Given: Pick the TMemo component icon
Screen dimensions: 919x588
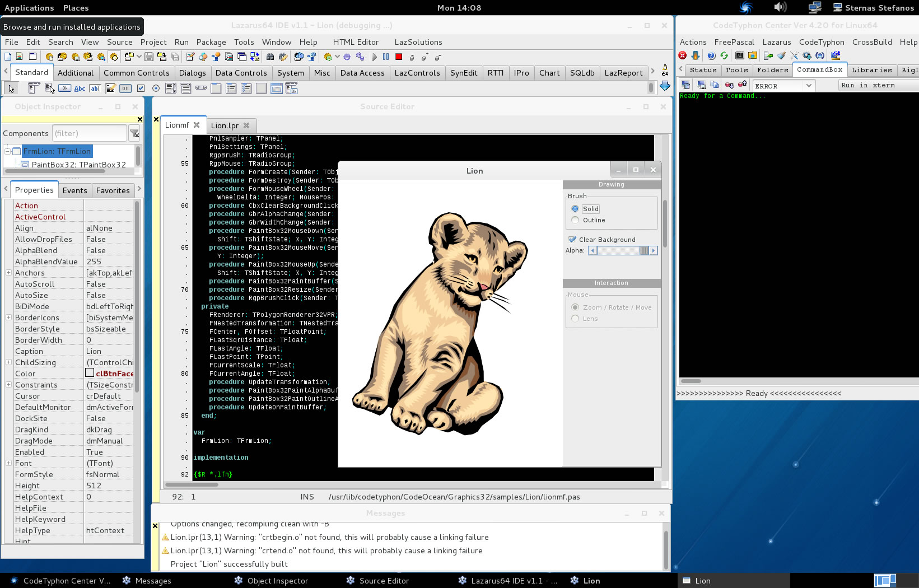Looking at the screenshot, I should [x=110, y=88].
